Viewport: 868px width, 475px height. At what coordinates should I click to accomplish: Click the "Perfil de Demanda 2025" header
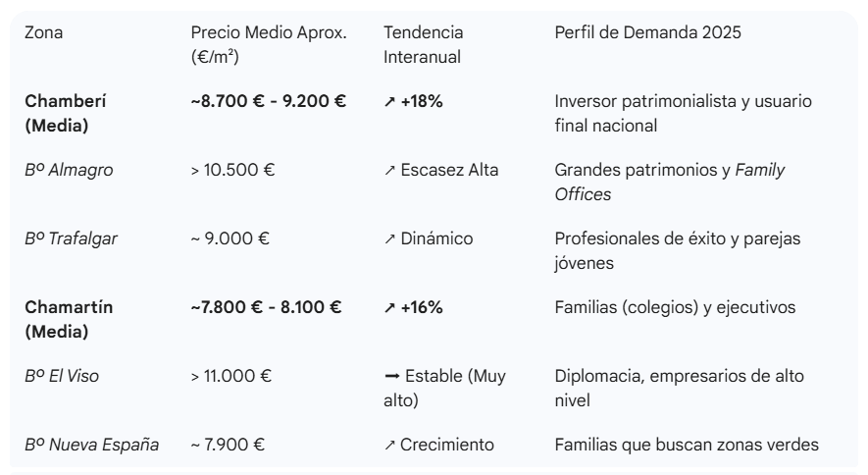coord(647,33)
